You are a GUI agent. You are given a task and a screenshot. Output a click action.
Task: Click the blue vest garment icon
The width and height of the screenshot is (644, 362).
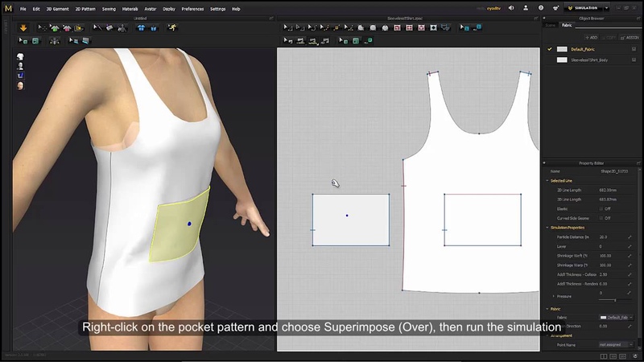click(154, 28)
